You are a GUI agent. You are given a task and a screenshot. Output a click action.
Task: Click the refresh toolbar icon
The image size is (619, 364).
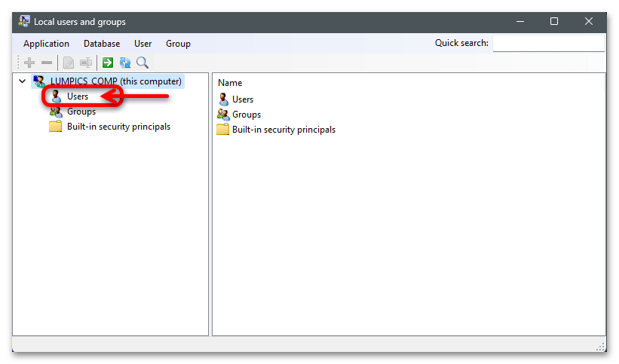click(x=125, y=63)
